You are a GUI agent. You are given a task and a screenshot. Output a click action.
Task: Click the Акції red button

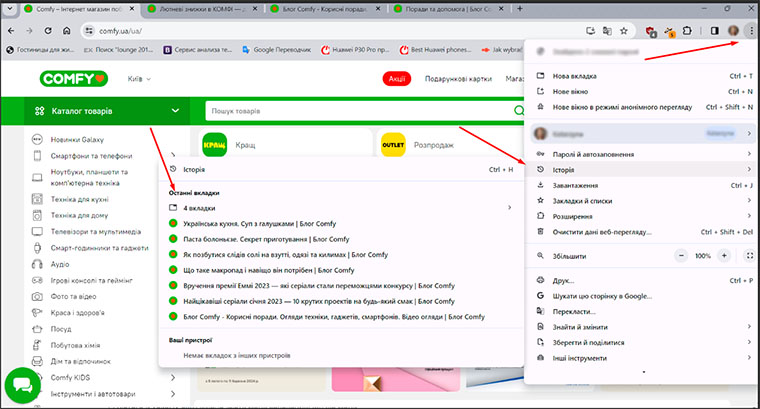point(396,79)
